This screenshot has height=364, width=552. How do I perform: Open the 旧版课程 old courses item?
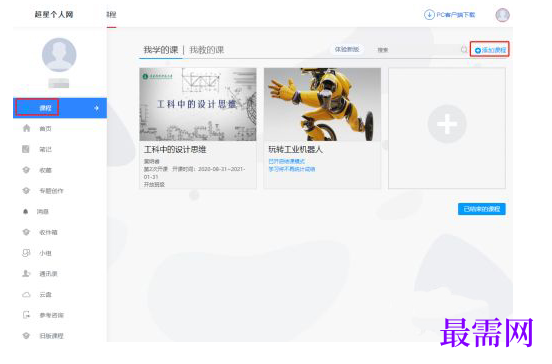(51, 336)
